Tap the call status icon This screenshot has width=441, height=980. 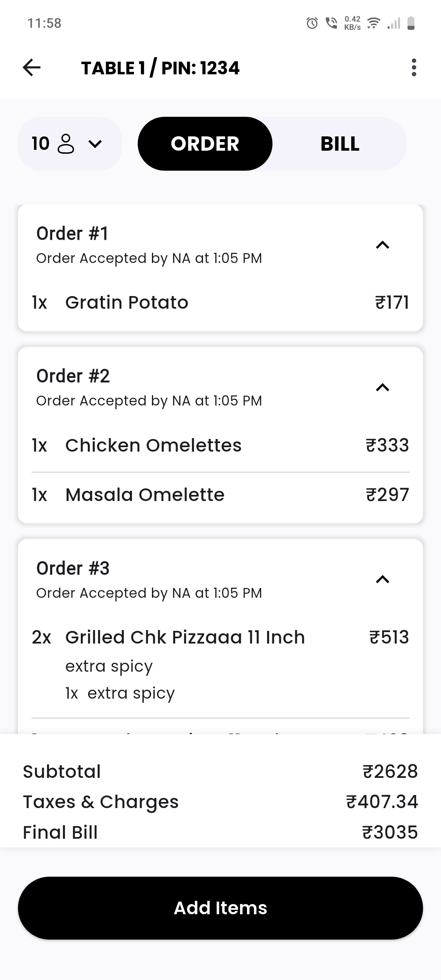(331, 23)
